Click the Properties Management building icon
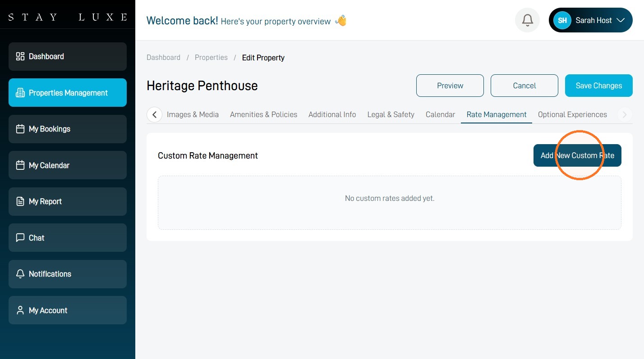 point(20,93)
